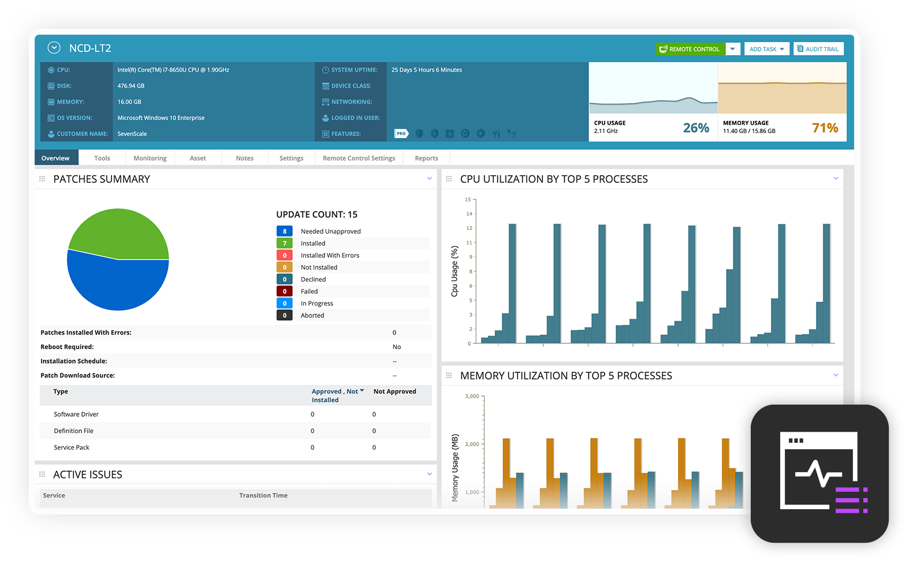
Task: Click the Patches Summary drag handle icon
Action: coord(42,179)
